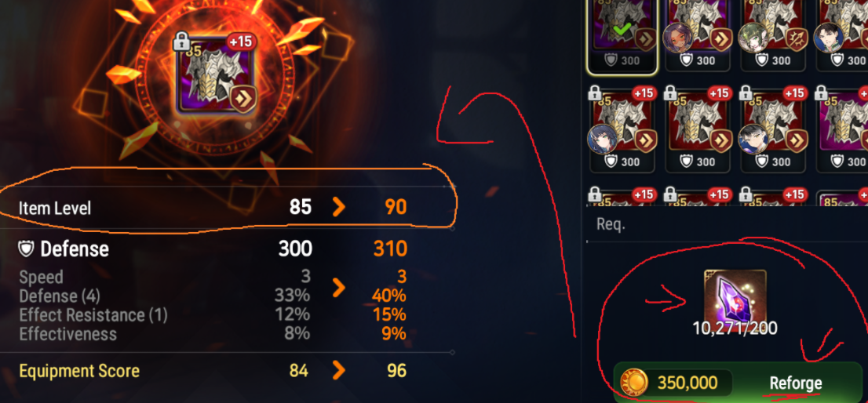Click the 350,000 gold cost field
Image resolution: width=868 pixels, height=403 pixels.
pyautogui.click(x=677, y=383)
